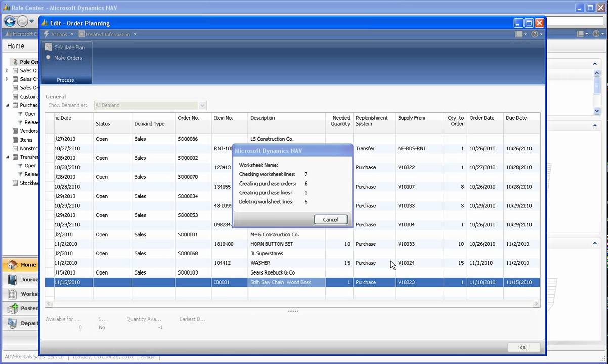This screenshot has height=364, width=608.
Task: Click the Role Center address bar field
Action: pyautogui.click(x=575, y=21)
